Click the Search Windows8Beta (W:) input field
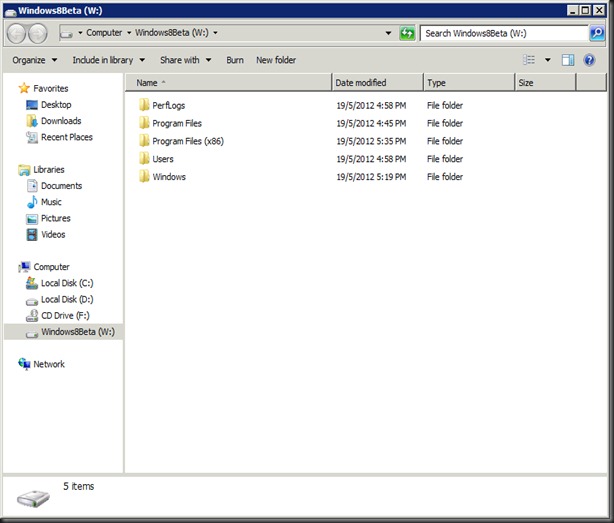The width and height of the screenshot is (614, 523). 504,33
